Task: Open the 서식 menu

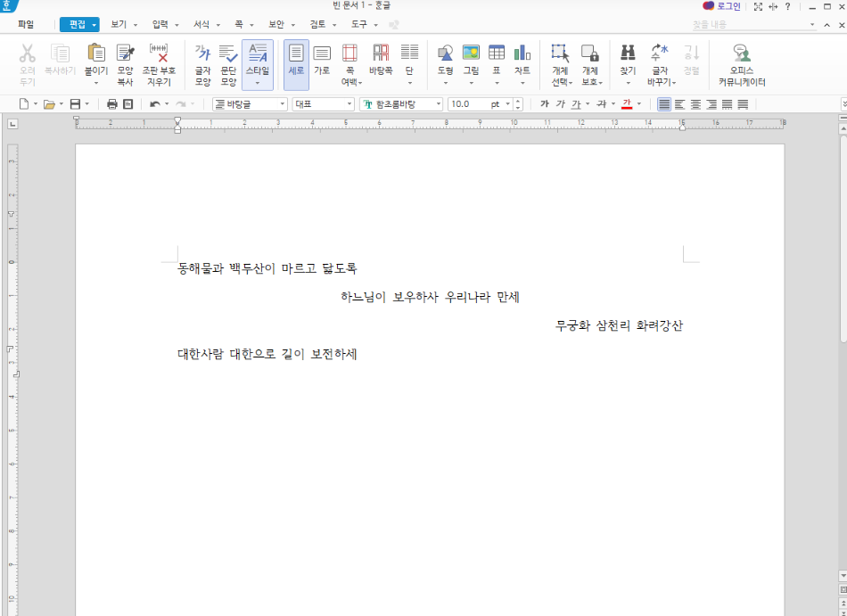Action: [201, 24]
